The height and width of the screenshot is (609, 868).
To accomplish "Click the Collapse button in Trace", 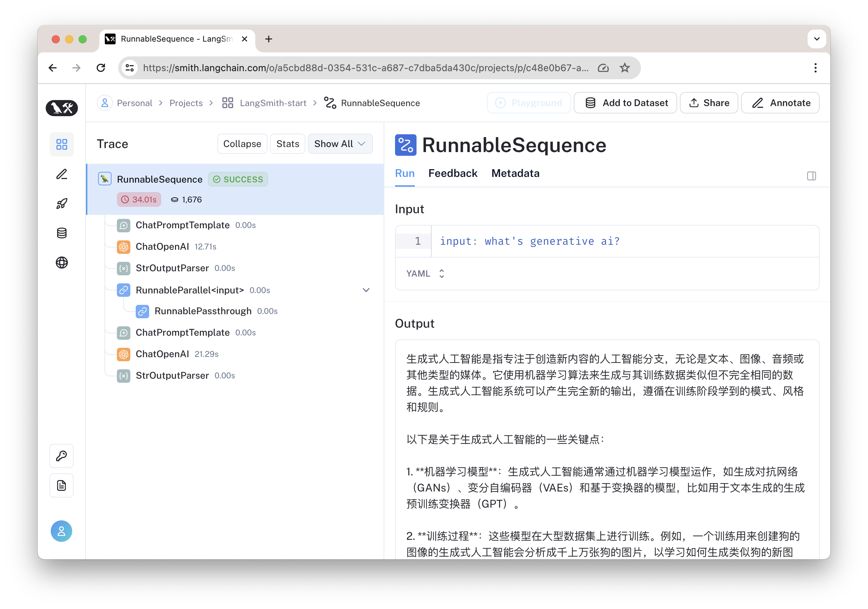I will (x=242, y=144).
